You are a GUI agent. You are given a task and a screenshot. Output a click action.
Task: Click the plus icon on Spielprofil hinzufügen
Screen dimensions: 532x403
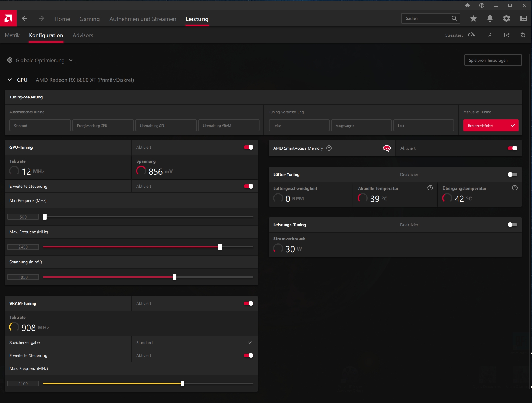pyautogui.click(x=516, y=60)
